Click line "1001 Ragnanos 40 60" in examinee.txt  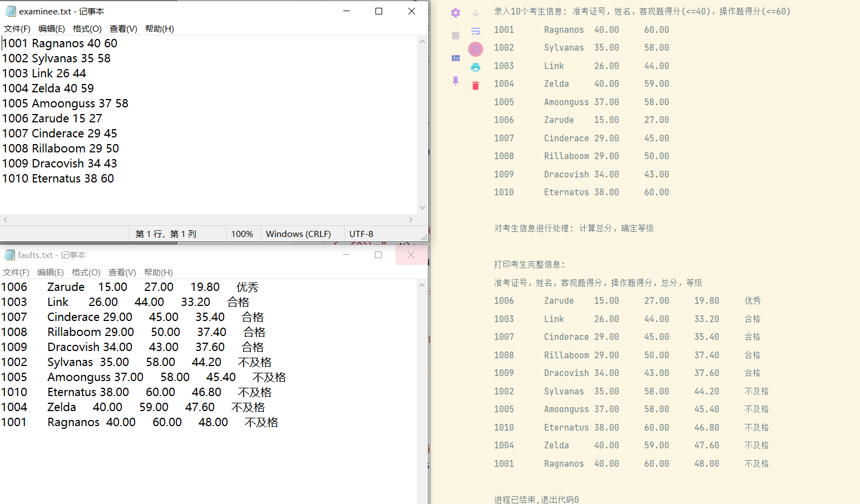[x=60, y=43]
